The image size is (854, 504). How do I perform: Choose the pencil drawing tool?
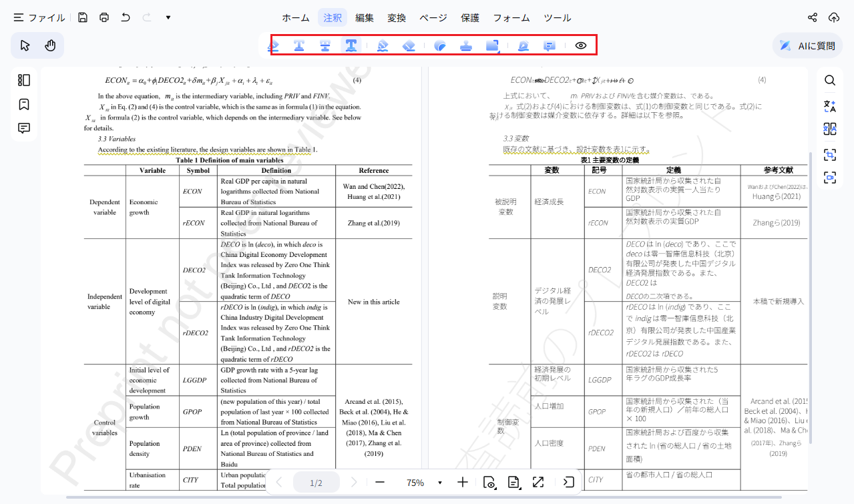point(383,45)
